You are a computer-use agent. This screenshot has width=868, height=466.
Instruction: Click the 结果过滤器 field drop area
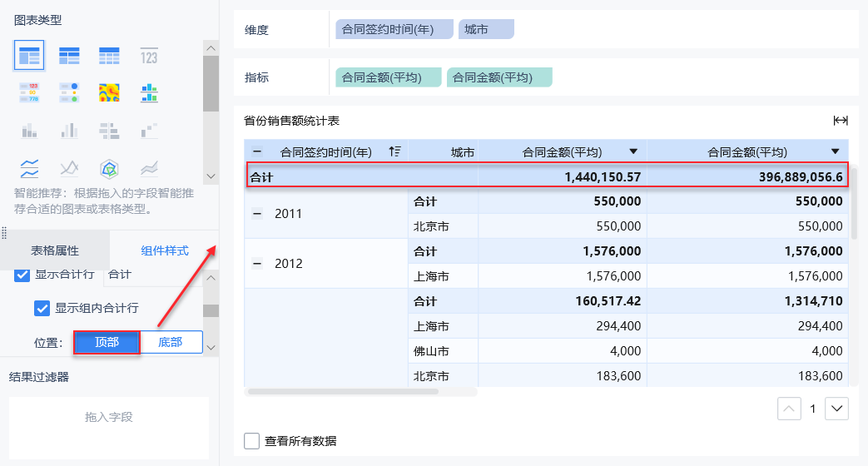pyautogui.click(x=109, y=417)
